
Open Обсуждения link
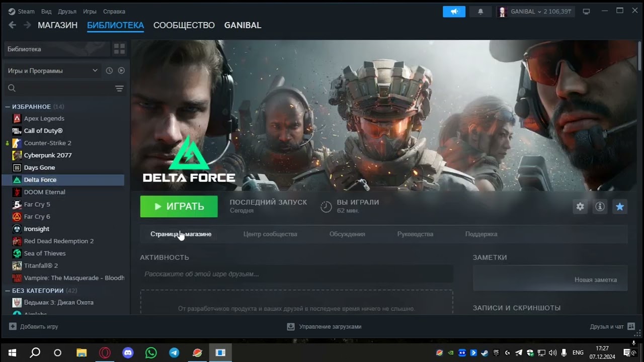coord(347,234)
